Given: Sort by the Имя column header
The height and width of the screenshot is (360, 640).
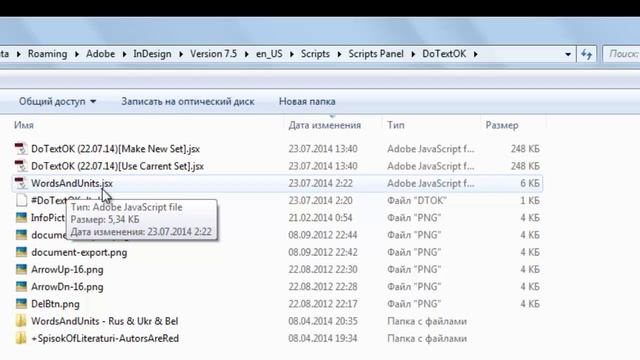Looking at the screenshot, I should coord(24,125).
